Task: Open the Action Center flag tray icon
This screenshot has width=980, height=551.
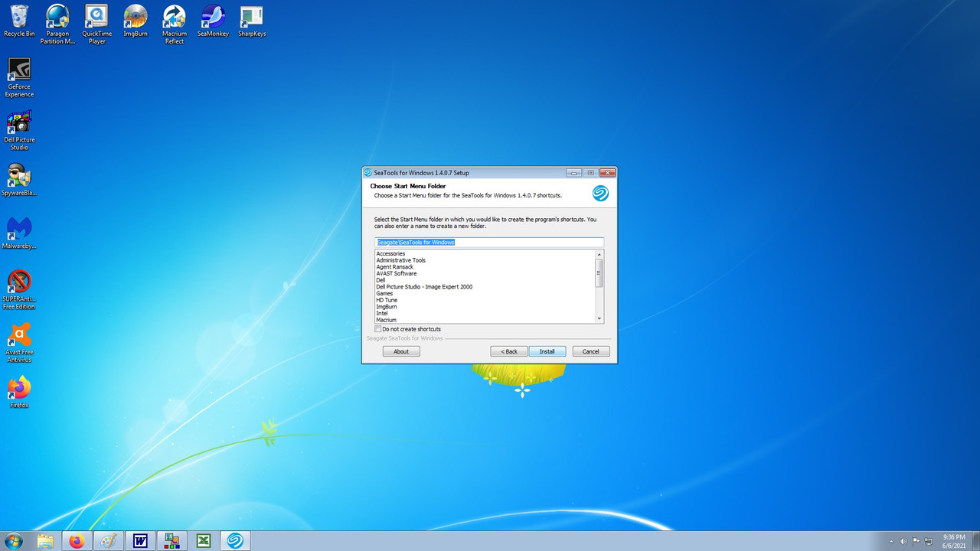Action: [916, 541]
